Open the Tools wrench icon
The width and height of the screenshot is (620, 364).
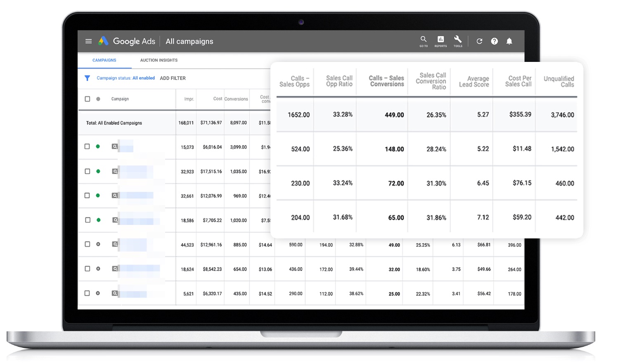click(x=458, y=41)
